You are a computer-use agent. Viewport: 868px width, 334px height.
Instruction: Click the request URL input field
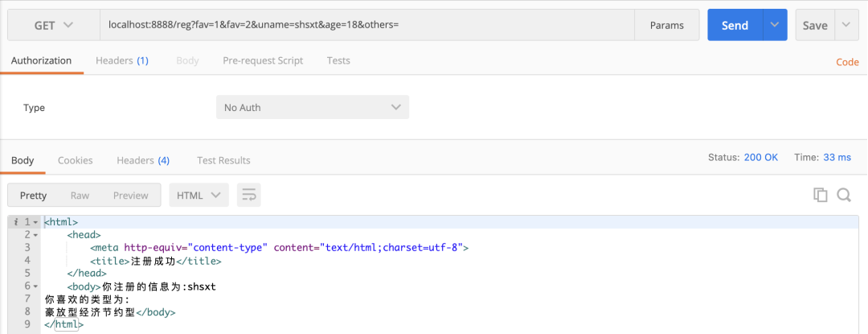(366, 25)
